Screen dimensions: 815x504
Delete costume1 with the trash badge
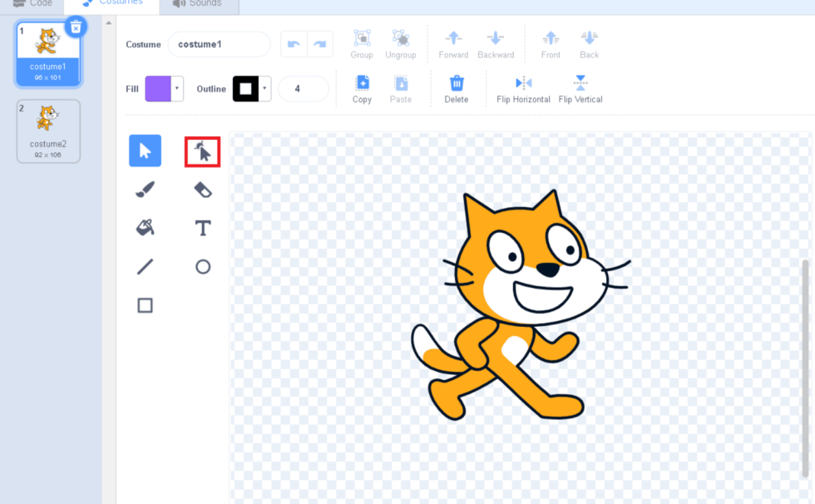(76, 27)
